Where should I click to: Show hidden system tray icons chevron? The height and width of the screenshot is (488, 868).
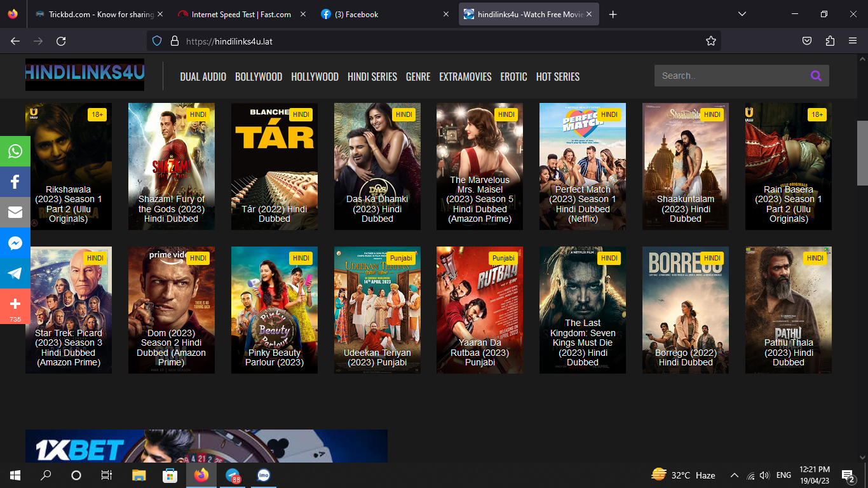(x=735, y=475)
